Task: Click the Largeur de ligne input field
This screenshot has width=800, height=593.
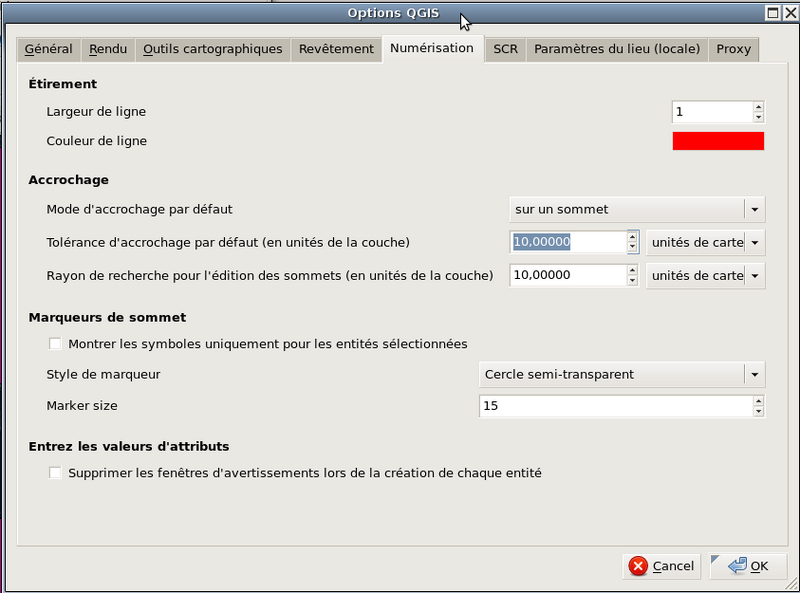Action: point(712,112)
